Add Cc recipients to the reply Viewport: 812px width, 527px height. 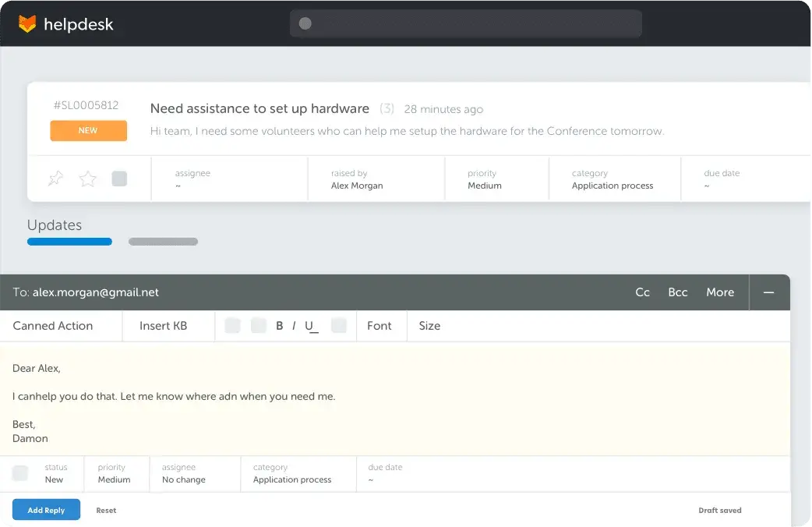pos(642,292)
